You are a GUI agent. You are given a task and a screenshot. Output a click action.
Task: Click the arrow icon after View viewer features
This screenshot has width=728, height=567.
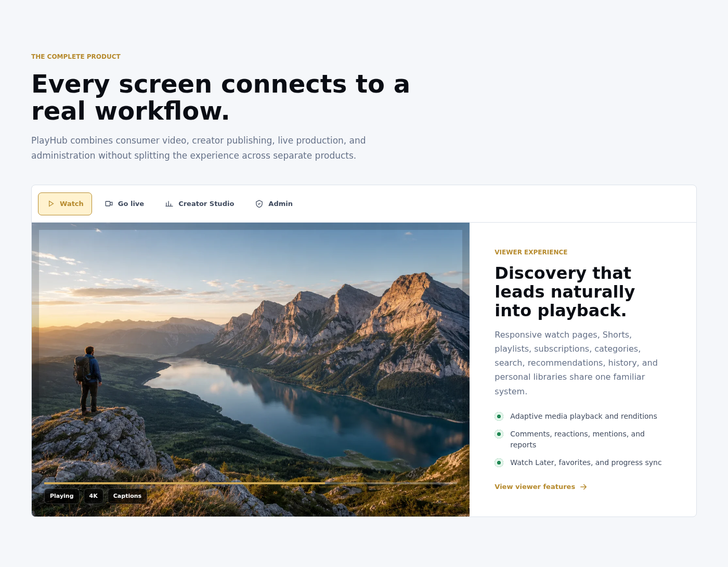click(x=583, y=487)
